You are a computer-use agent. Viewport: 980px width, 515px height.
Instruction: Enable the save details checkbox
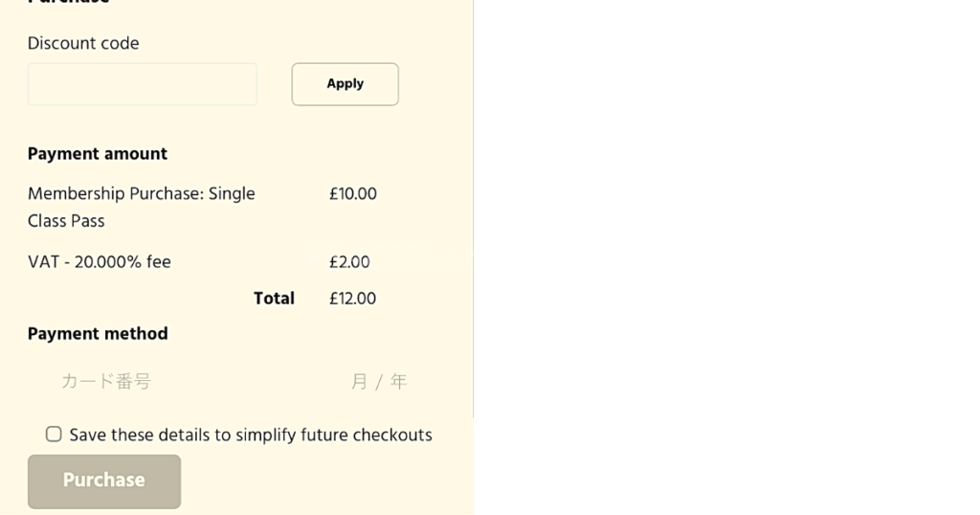tap(54, 435)
